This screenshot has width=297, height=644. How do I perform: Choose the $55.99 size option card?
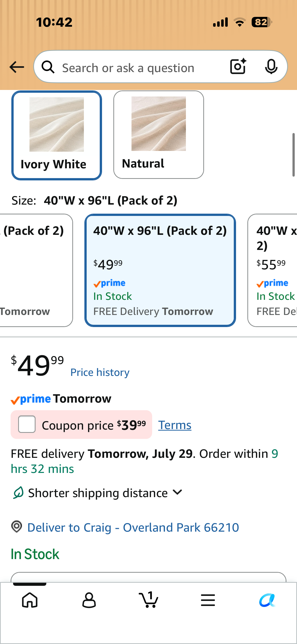pyautogui.click(x=272, y=270)
